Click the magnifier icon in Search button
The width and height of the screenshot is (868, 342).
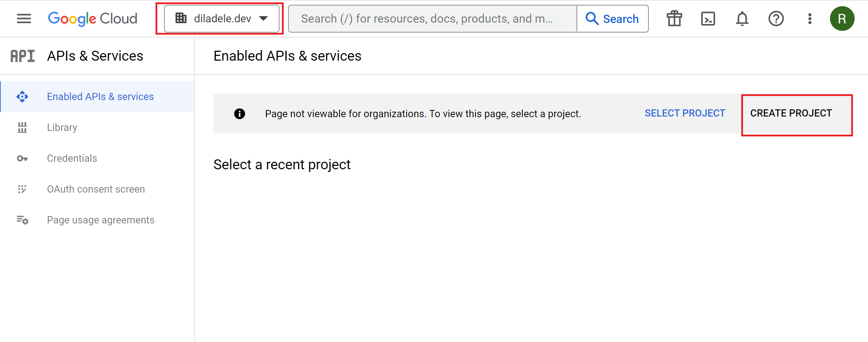point(592,19)
